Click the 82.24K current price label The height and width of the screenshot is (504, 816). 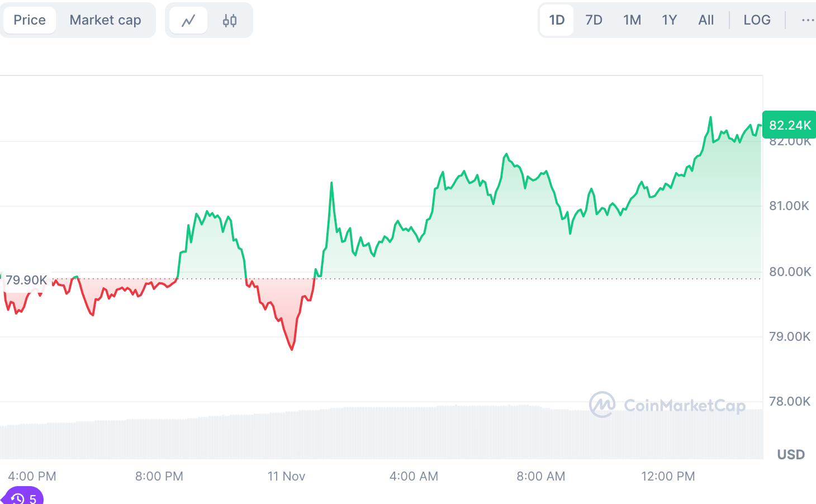(x=789, y=125)
